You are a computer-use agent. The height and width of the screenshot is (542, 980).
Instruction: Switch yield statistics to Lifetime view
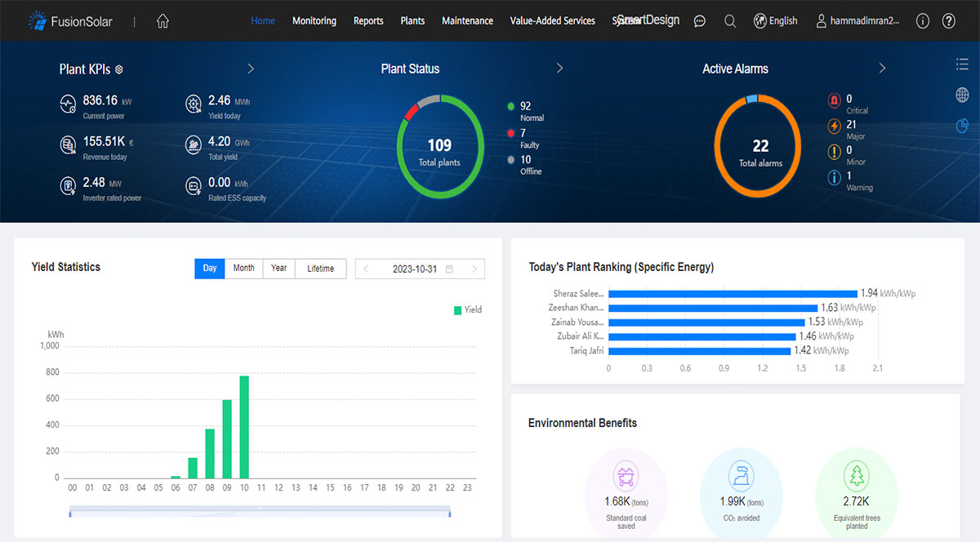click(x=320, y=269)
